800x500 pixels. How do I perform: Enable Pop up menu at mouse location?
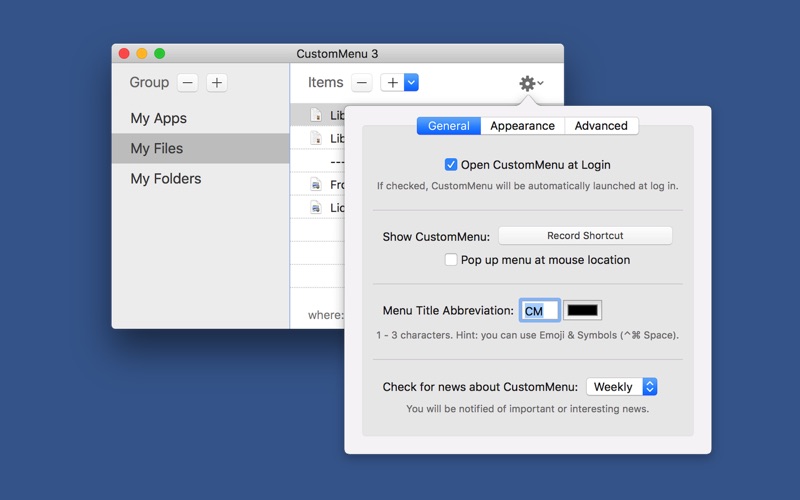[451, 260]
